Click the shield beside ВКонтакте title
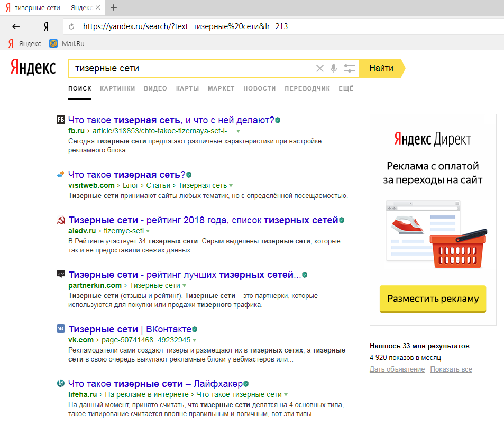504x424 pixels. 195,329
